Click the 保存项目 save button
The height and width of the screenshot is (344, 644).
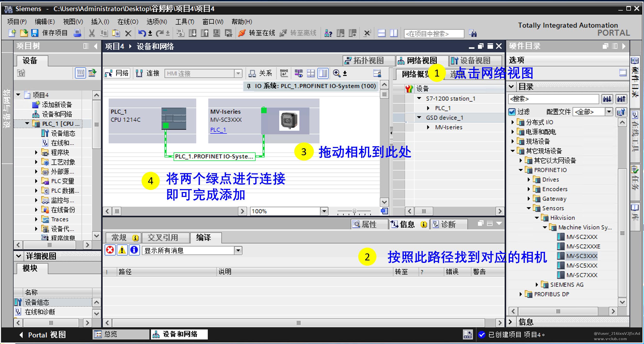(50, 33)
